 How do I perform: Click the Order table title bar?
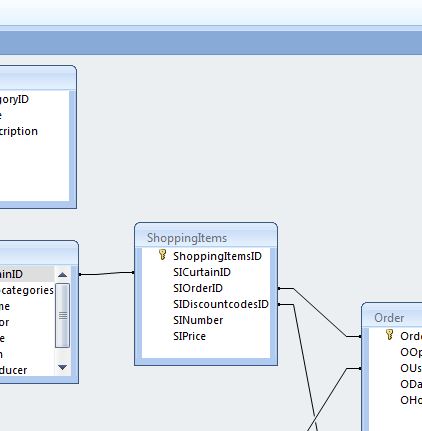392,316
